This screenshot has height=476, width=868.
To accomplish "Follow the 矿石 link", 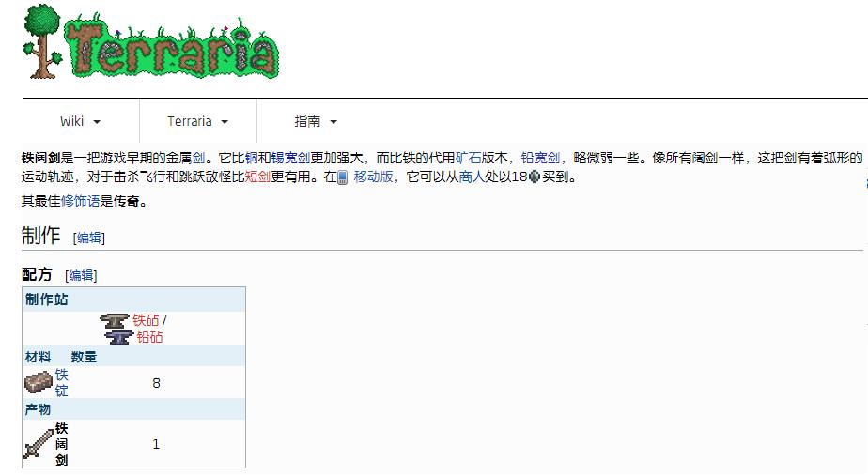I will 468,159.
